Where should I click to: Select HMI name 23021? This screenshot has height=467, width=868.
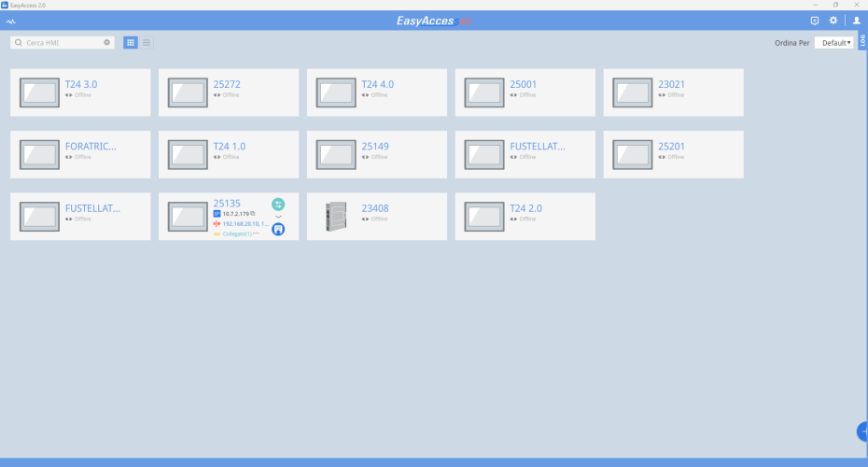(671, 84)
